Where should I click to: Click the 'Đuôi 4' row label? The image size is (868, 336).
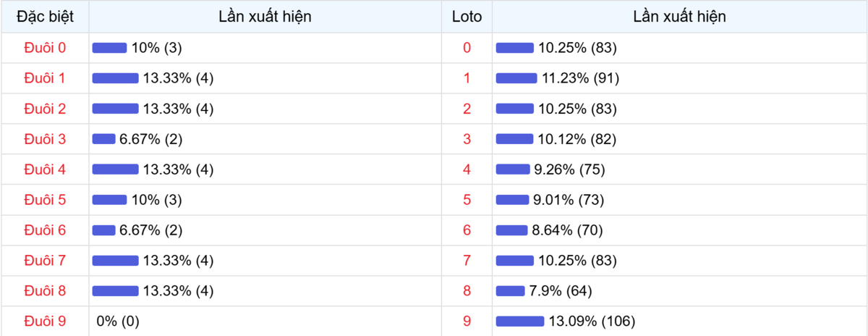pyautogui.click(x=45, y=169)
